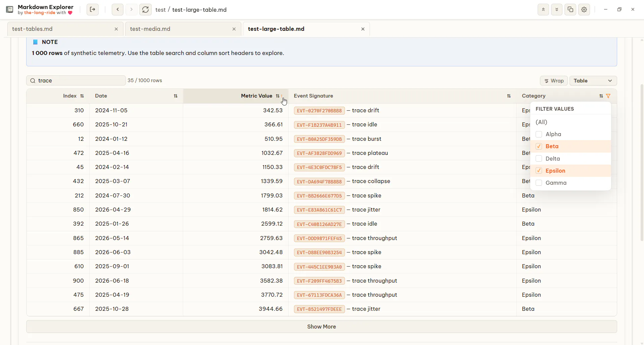Click the trace collapse event text
This screenshot has width=644, height=345.
click(x=371, y=181)
